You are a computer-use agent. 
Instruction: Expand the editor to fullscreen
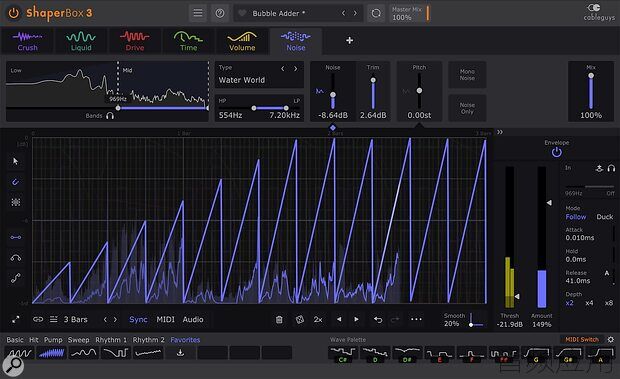(15, 319)
